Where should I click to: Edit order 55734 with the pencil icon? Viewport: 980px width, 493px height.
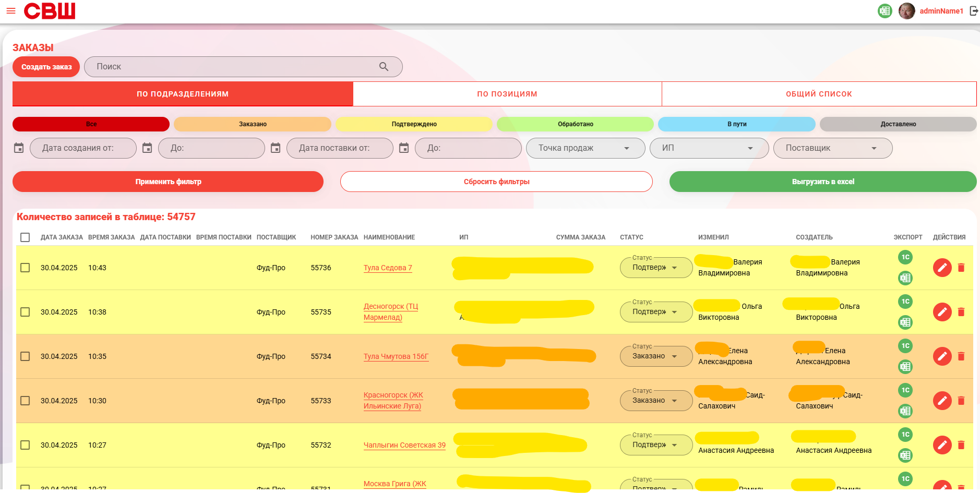942,356
